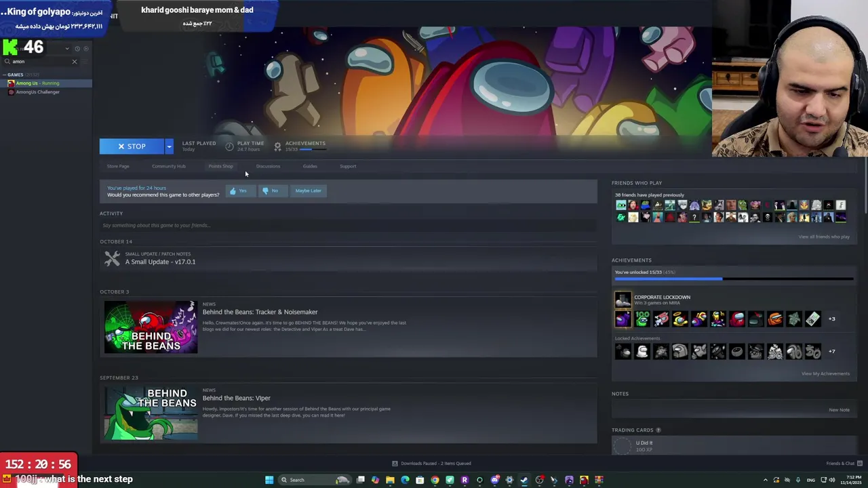Open the dropdown arrow beside STOP
The width and height of the screenshot is (868, 488).
click(169, 146)
